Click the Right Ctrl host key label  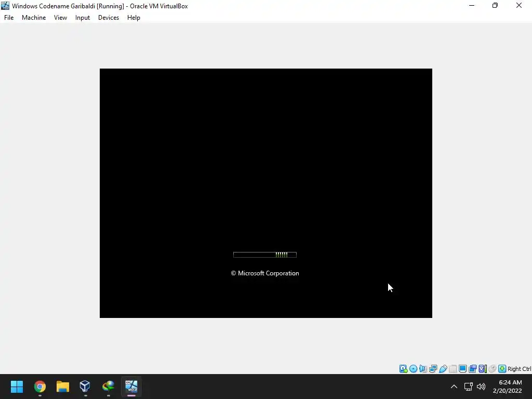pyautogui.click(x=520, y=369)
